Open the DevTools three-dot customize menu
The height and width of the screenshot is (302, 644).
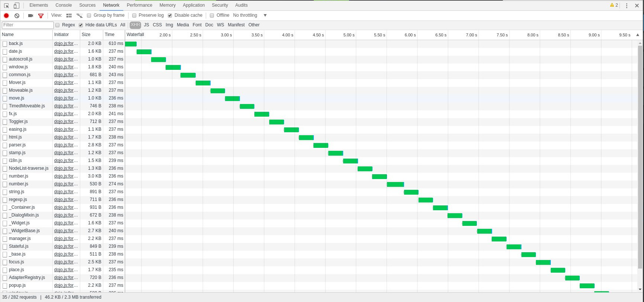coord(627,6)
